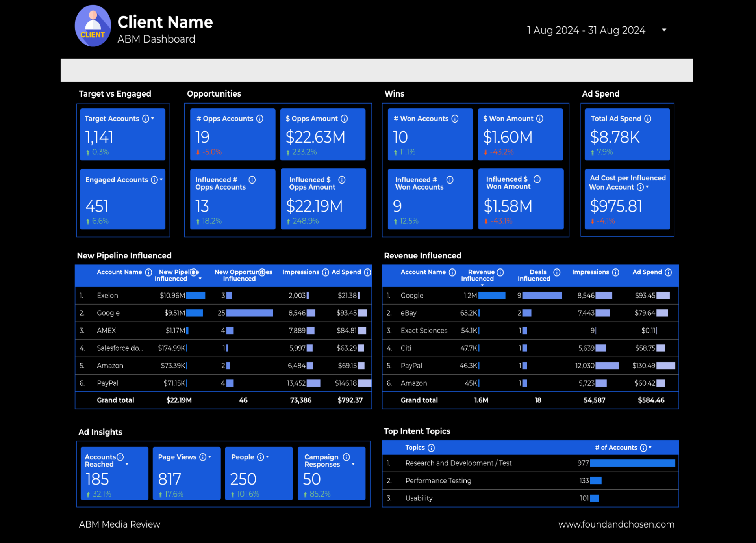Click the 977 accounts bar for Research topic
Image resolution: width=756 pixels, height=543 pixels.
pyautogui.click(x=632, y=463)
